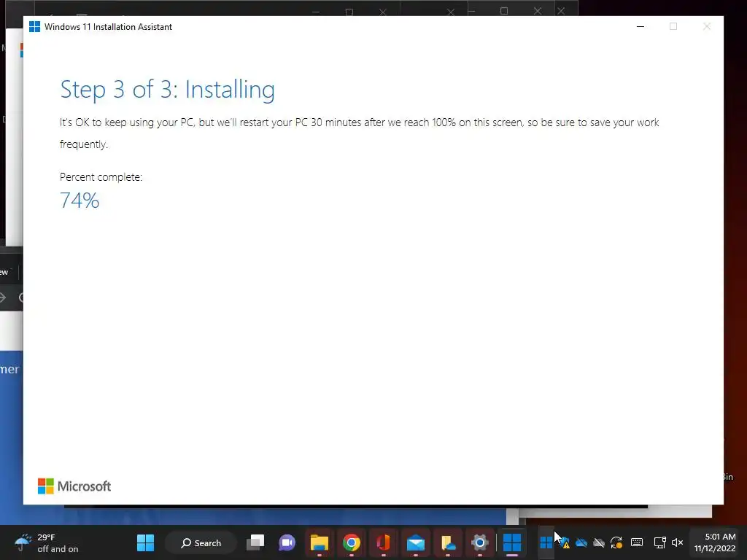Click the Microsoft logo at window bottom
The width and height of the screenshot is (747, 560).
74,486
